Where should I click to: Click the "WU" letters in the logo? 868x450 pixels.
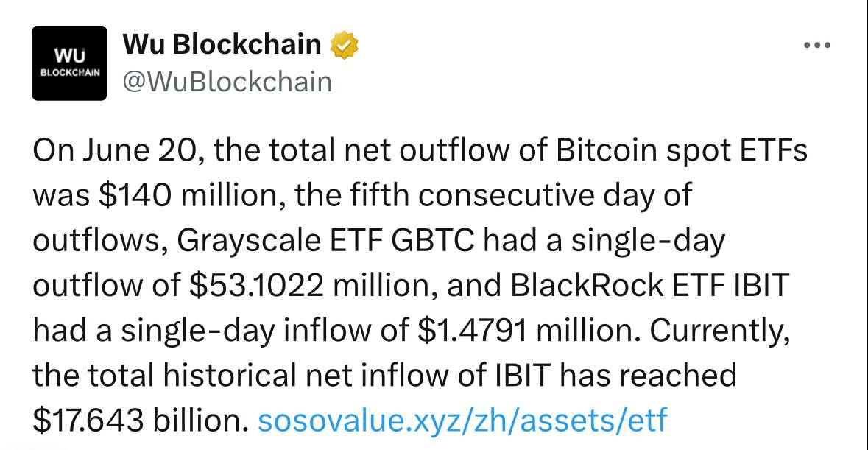click(x=70, y=56)
